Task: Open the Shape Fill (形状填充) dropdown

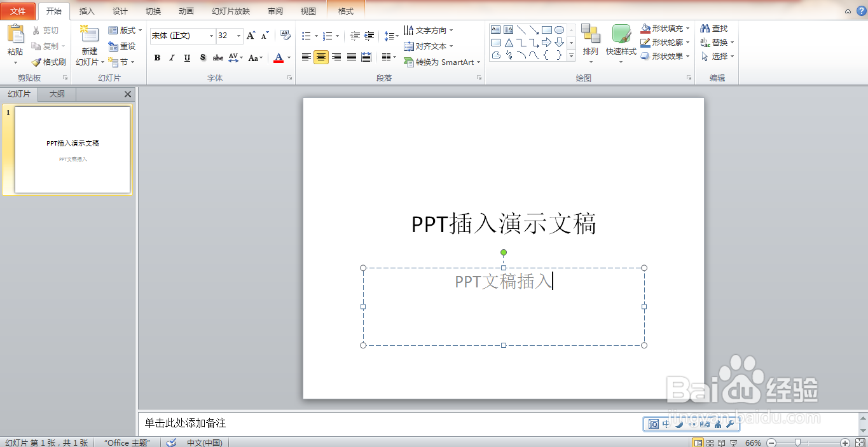Action: (x=665, y=29)
